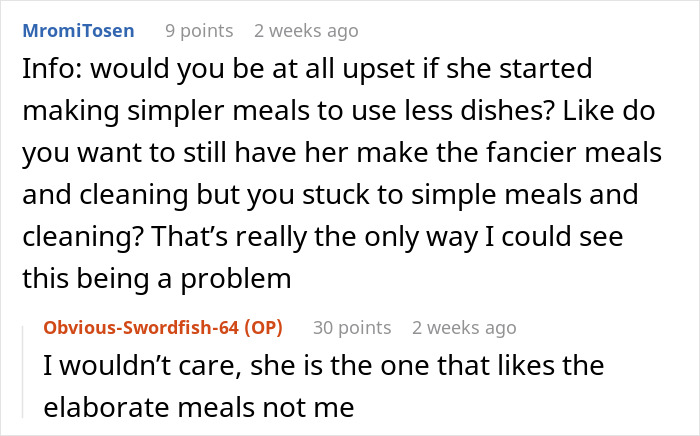This screenshot has width=700, height=436.
Task: Open the timestamp beside 30 points
Action: tap(464, 327)
